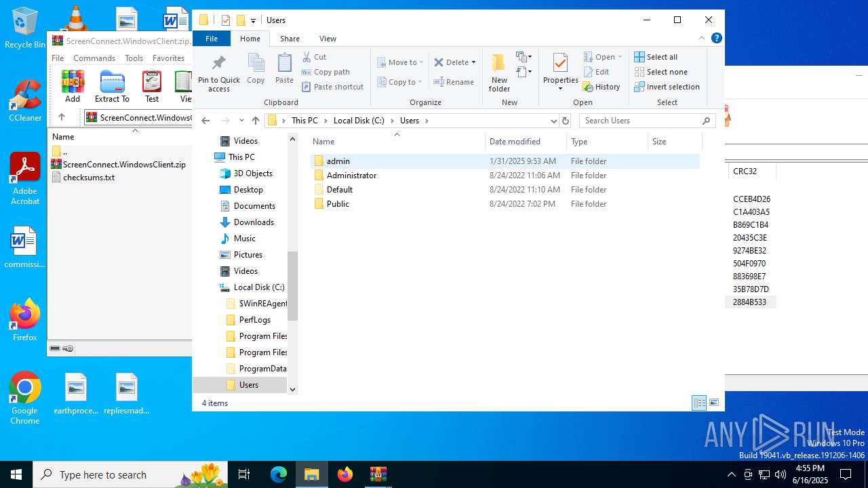The image size is (868, 488).
Task: Click the Rename ribbon button
Action: click(x=454, y=82)
